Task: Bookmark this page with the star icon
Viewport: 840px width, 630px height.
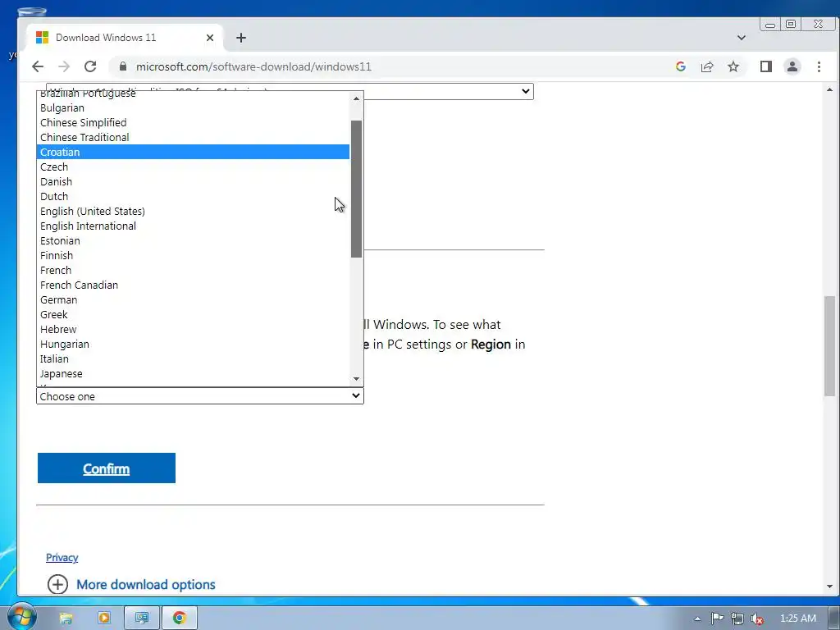Action: 733,66
